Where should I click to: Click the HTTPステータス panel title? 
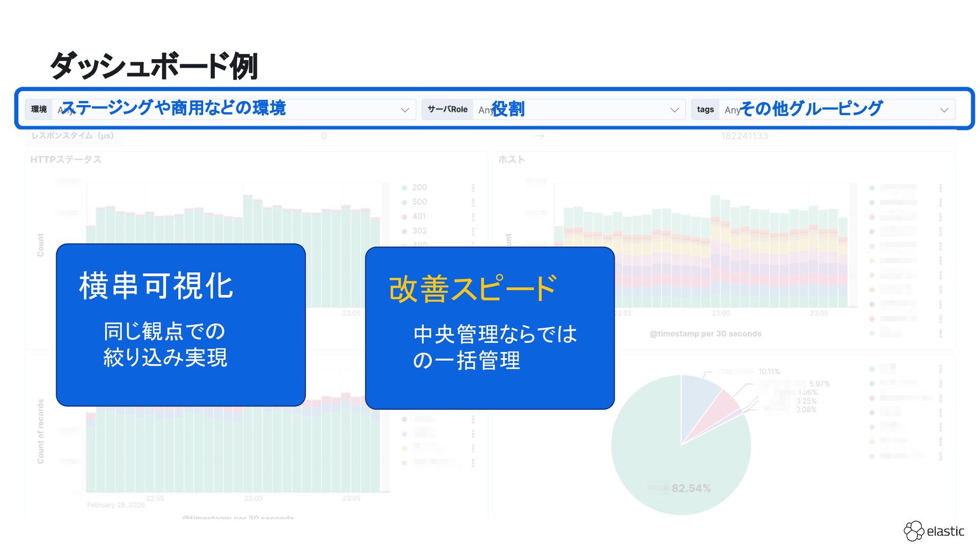pyautogui.click(x=66, y=160)
